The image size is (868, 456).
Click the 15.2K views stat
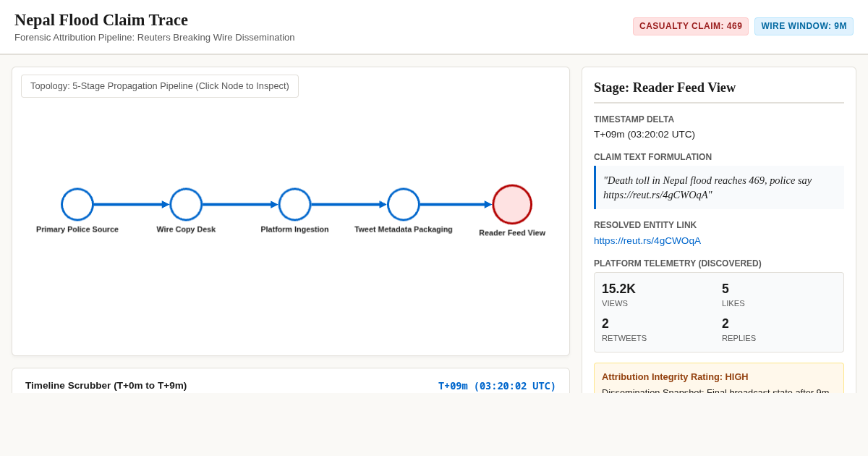point(618,295)
